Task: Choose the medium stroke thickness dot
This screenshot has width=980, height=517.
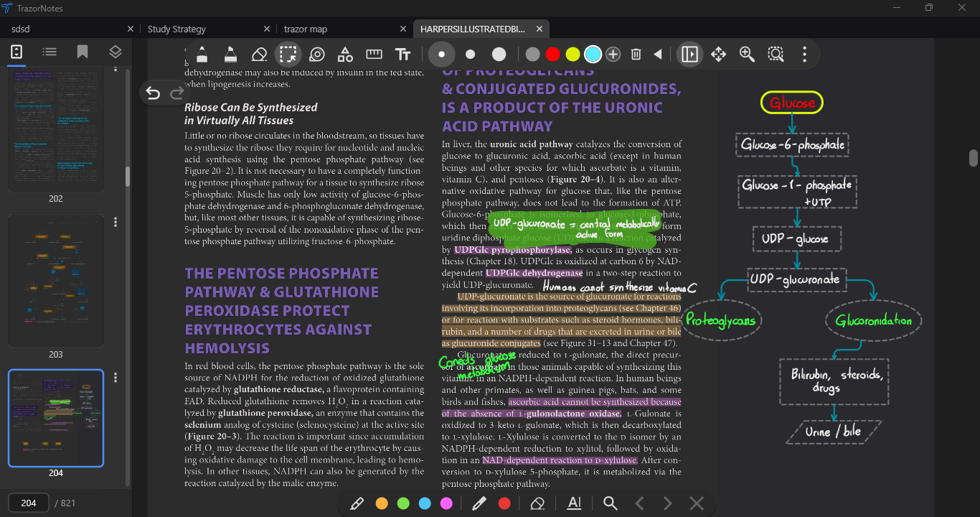Action: tap(470, 54)
